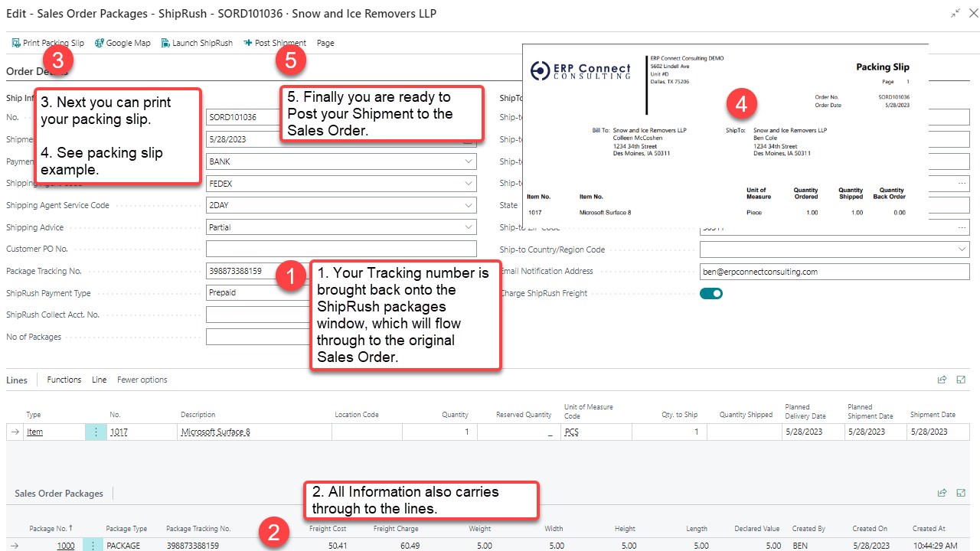Click the pop-out window icon at top right
Screen dimensions: 980x551
pos(955,14)
